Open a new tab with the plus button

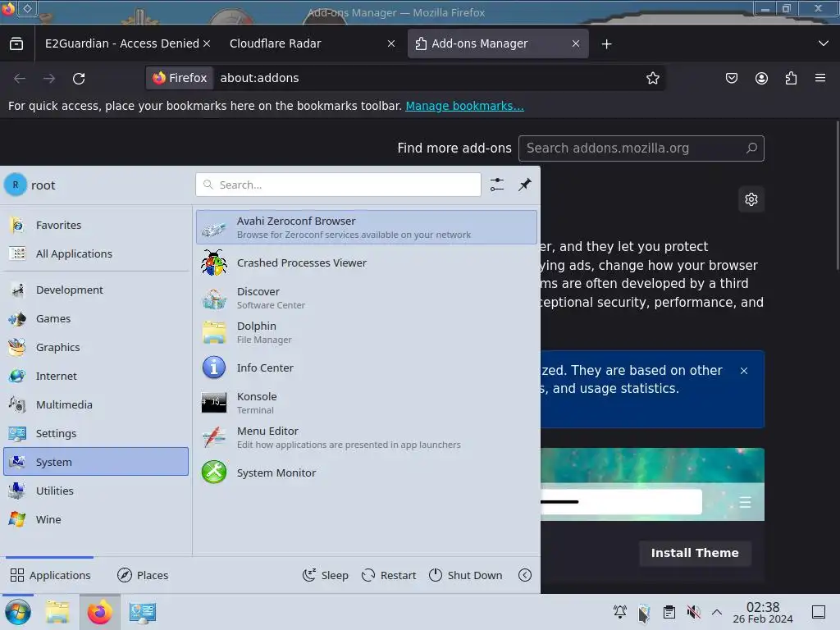606,44
